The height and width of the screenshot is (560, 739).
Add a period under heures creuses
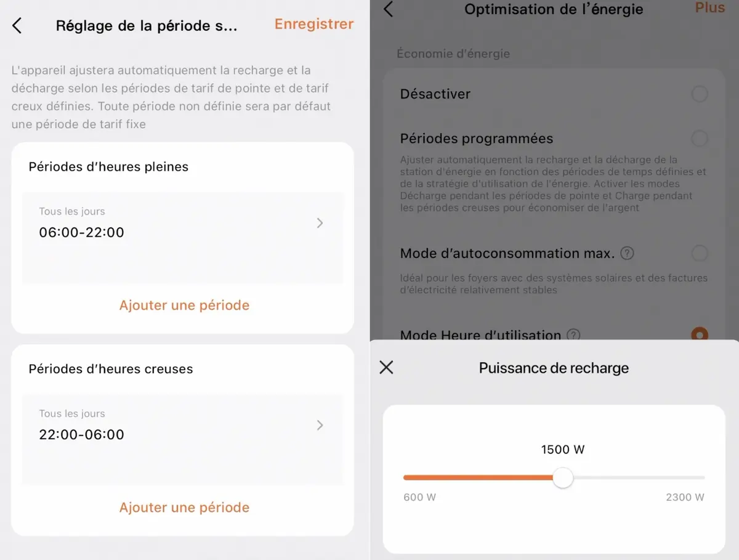pos(184,507)
